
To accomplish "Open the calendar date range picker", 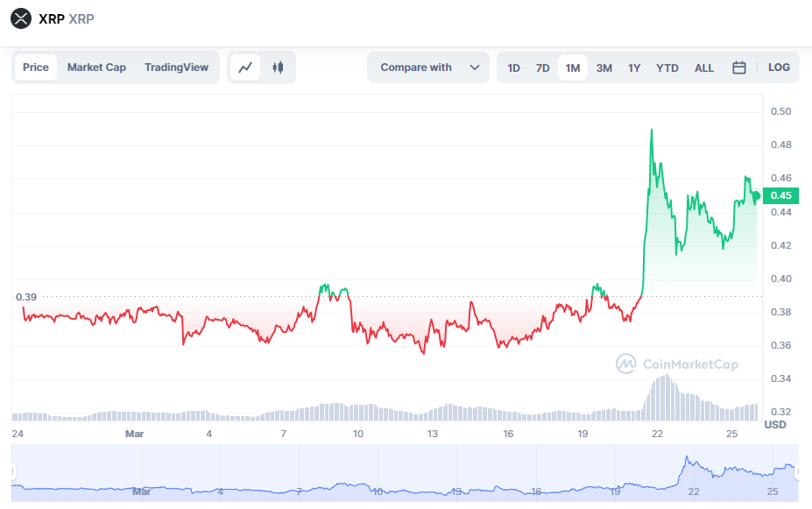I will tap(739, 67).
